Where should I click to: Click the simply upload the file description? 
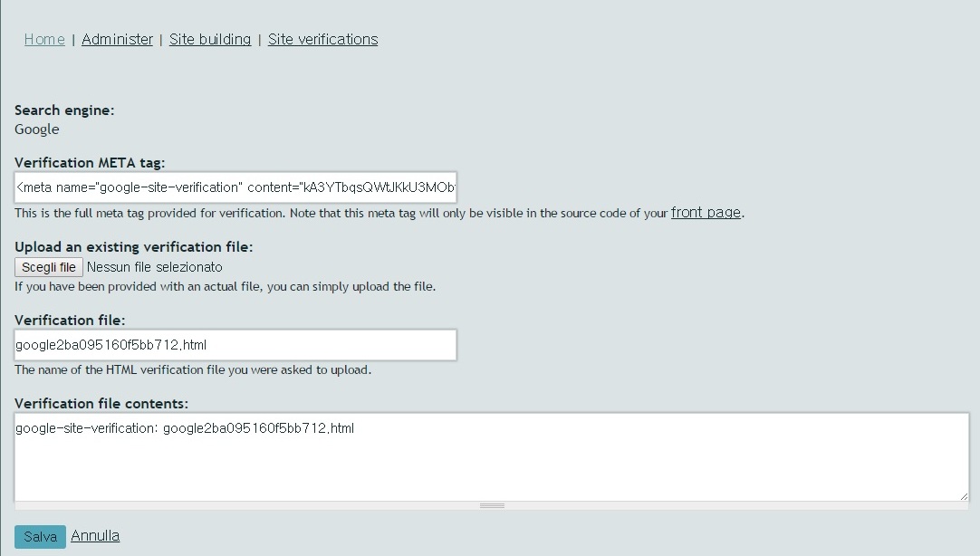coord(225,287)
